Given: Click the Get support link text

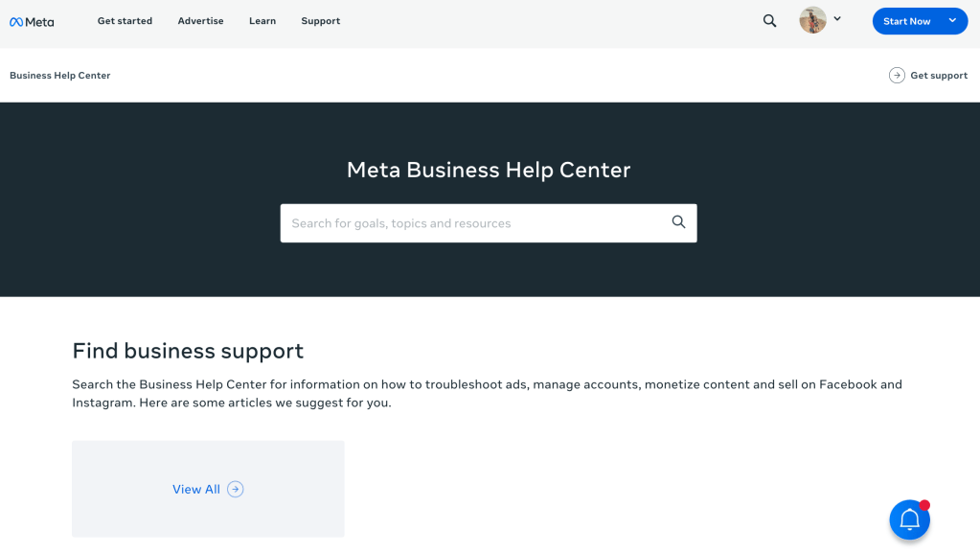Looking at the screenshot, I should (939, 76).
